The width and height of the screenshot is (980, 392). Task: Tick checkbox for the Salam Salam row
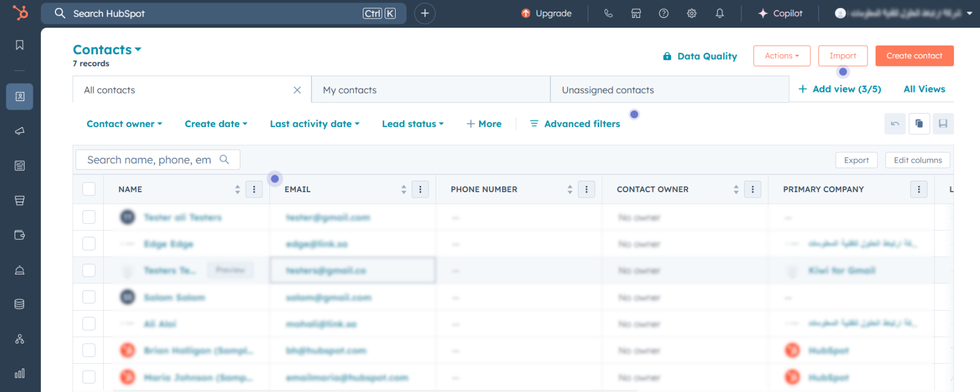click(x=89, y=297)
